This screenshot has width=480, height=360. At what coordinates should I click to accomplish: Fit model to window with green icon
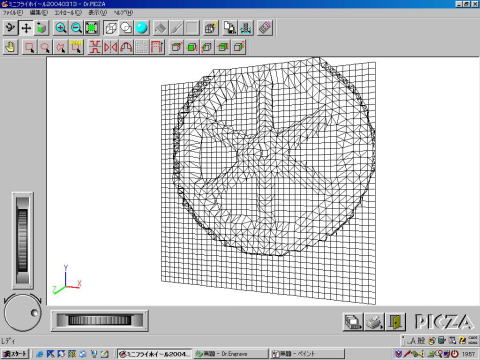pyautogui.click(x=92, y=28)
